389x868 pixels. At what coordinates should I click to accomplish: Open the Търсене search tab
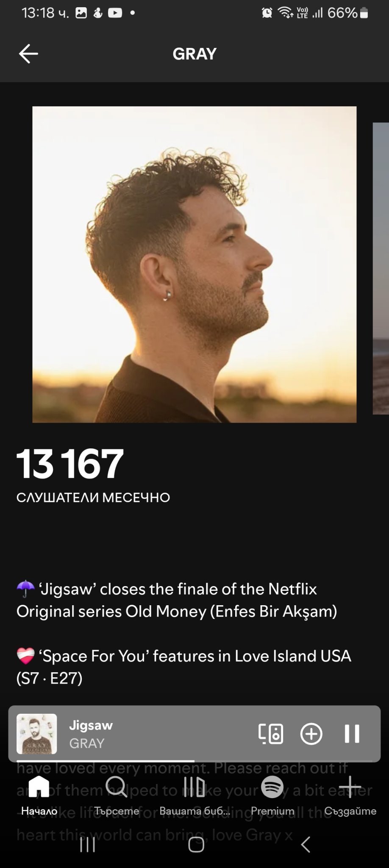117,796
